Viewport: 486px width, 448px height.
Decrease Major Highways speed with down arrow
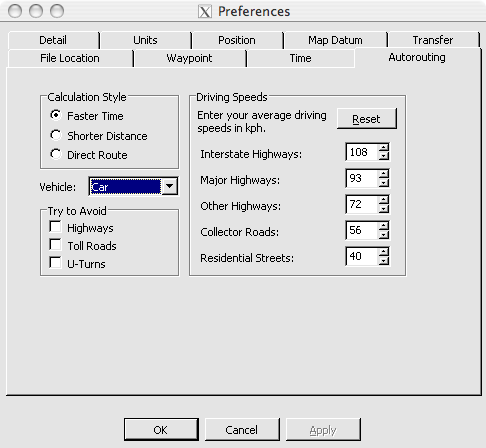(384, 182)
